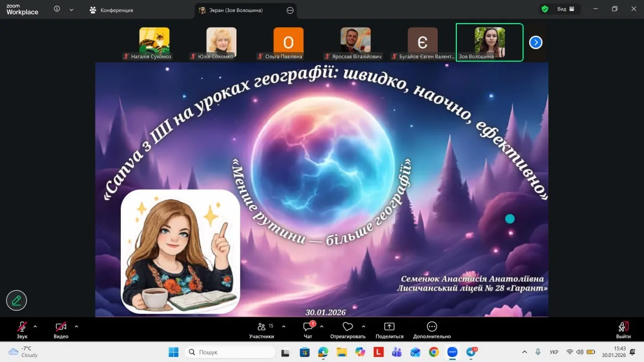Leave the meeting with the Выйти button
Screen dimensions: 644x362
623,330
